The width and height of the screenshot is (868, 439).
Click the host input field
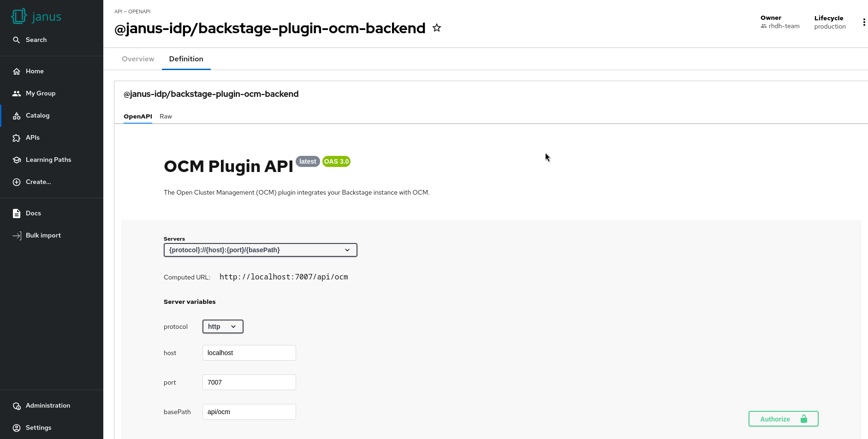[x=249, y=353]
